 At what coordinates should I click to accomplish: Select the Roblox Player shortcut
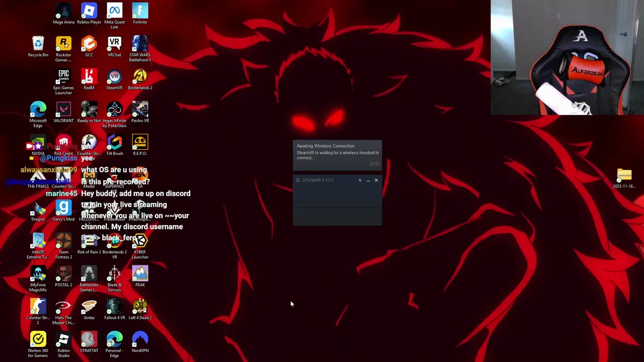pyautogui.click(x=89, y=14)
